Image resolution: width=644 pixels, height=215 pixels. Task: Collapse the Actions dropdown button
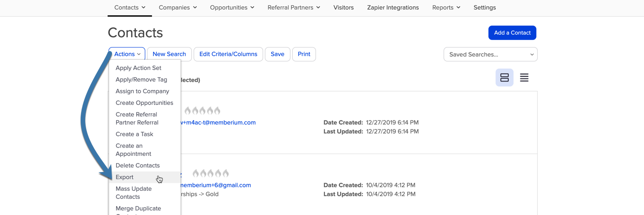tap(127, 54)
